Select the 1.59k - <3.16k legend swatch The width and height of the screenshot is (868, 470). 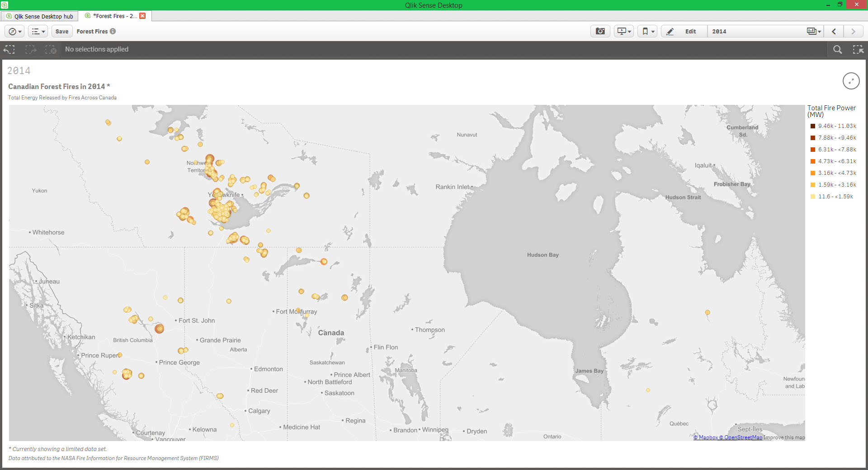tap(813, 185)
